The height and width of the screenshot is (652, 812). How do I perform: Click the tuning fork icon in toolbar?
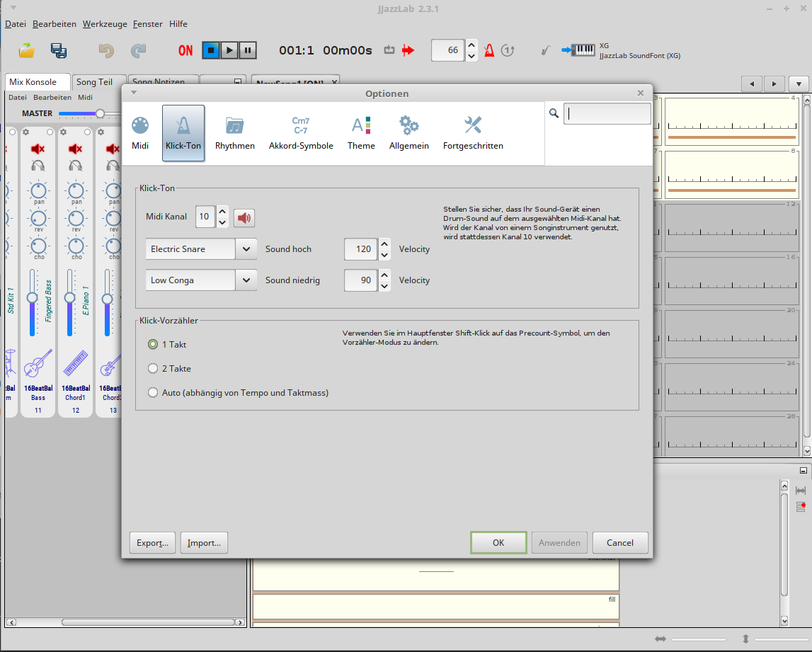pos(545,50)
